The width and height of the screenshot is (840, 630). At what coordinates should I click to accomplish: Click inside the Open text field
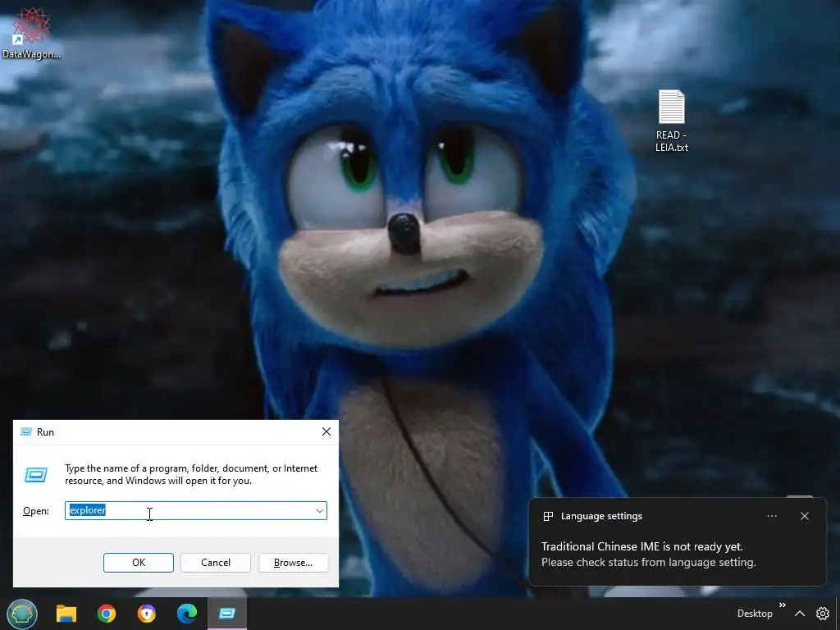(x=196, y=510)
